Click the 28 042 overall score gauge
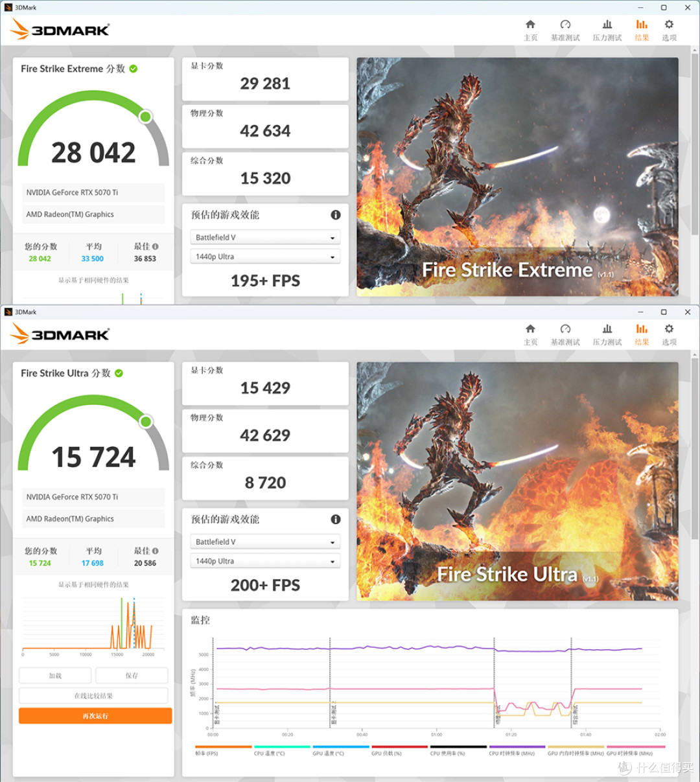 tap(93, 130)
